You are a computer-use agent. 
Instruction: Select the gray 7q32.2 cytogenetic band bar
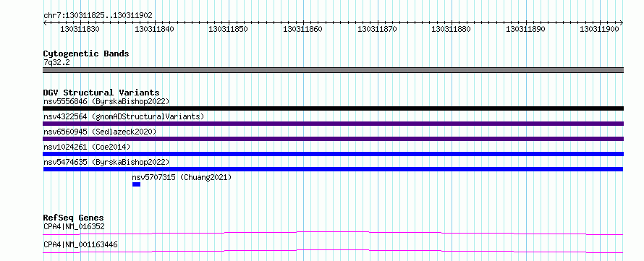tap(333, 70)
